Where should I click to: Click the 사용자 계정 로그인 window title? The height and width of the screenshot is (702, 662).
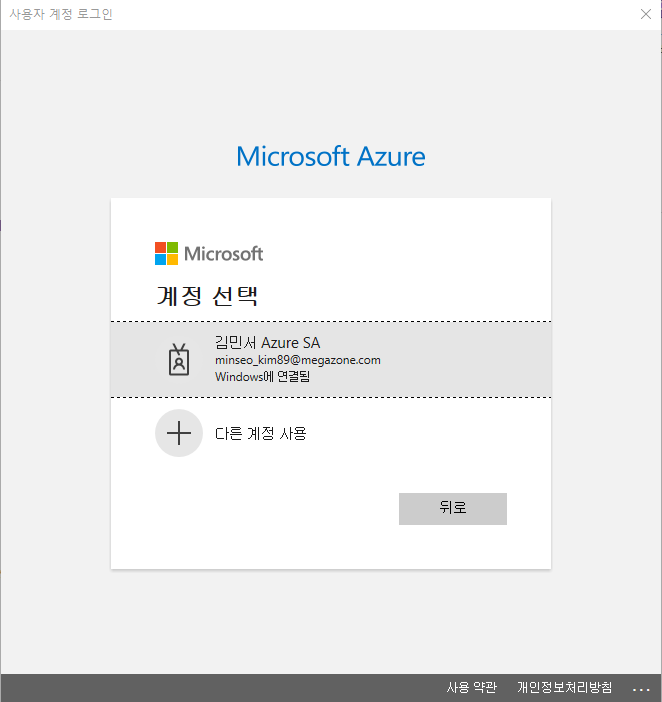(x=61, y=14)
